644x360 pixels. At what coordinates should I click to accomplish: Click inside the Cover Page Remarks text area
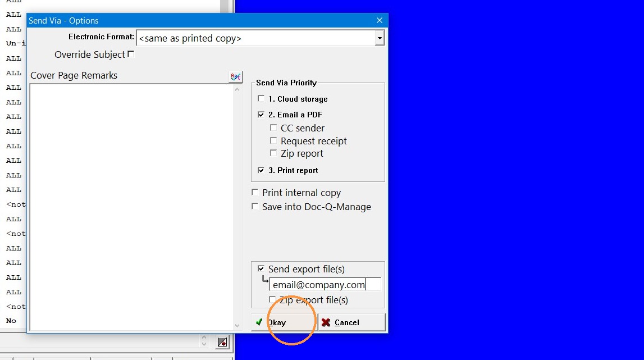[131, 207]
